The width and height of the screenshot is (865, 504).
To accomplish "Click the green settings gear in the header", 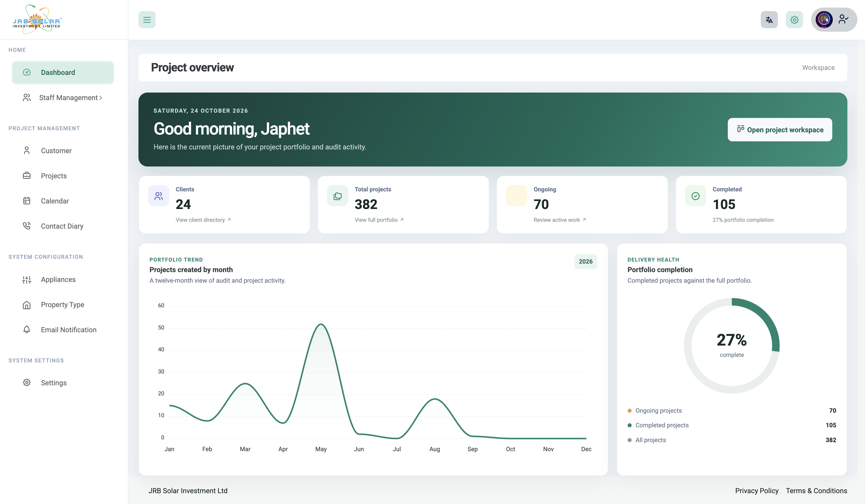I will tap(794, 20).
